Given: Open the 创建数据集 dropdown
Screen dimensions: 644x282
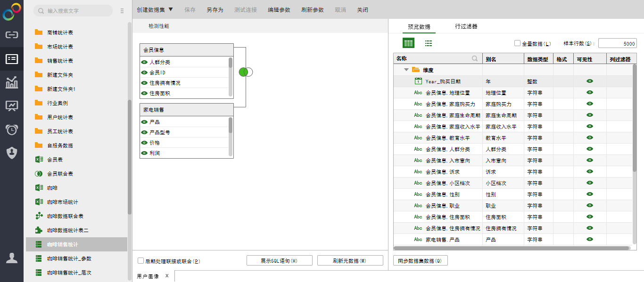Looking at the screenshot, I should pyautogui.click(x=155, y=9).
